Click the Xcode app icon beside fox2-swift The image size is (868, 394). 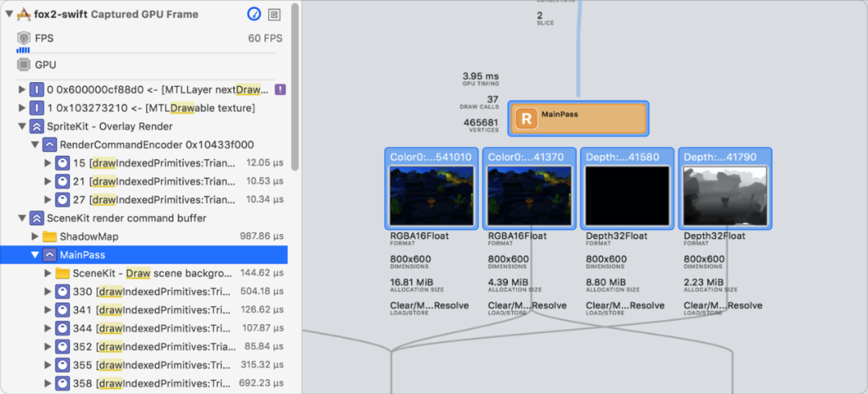(x=24, y=14)
